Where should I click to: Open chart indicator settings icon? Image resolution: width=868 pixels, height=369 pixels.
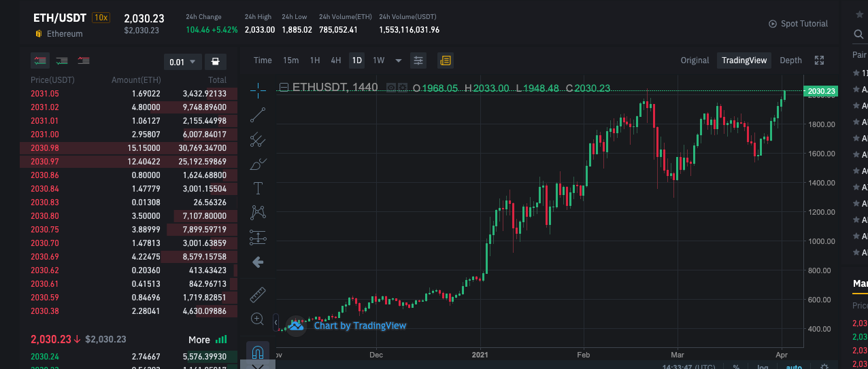(x=418, y=60)
